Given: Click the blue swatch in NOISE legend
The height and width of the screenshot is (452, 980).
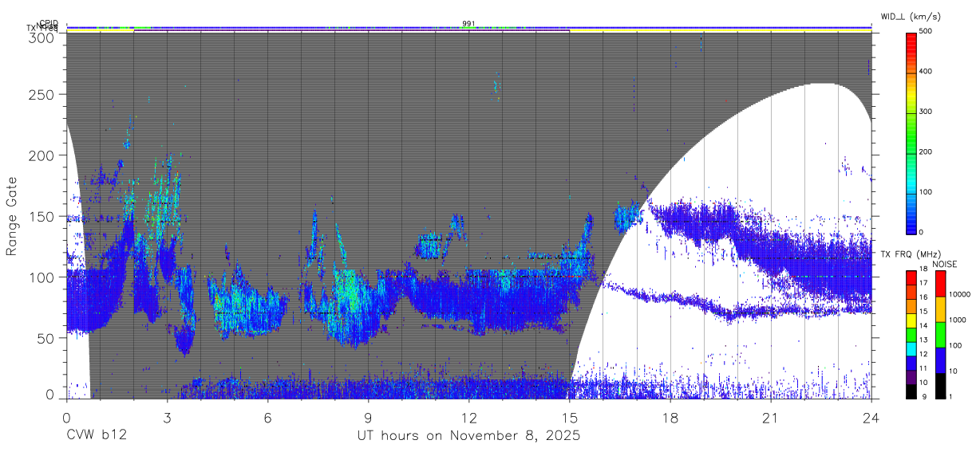Looking at the screenshot, I should click(940, 360).
